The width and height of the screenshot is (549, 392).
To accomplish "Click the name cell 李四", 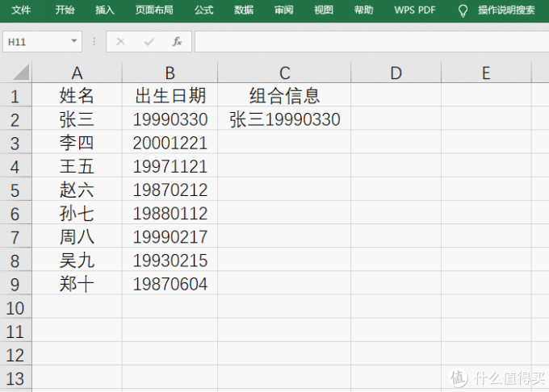I will 77,143.
